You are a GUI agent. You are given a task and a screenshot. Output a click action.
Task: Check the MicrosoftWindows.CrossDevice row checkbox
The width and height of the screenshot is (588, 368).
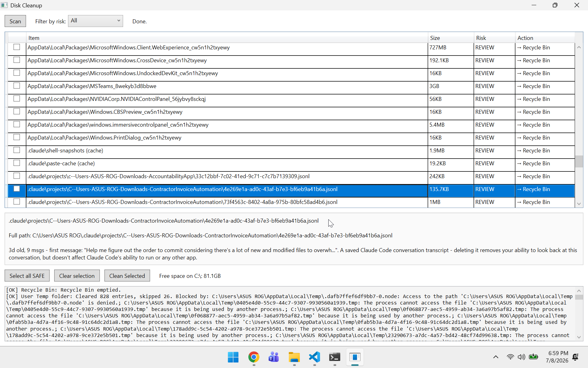tap(17, 60)
